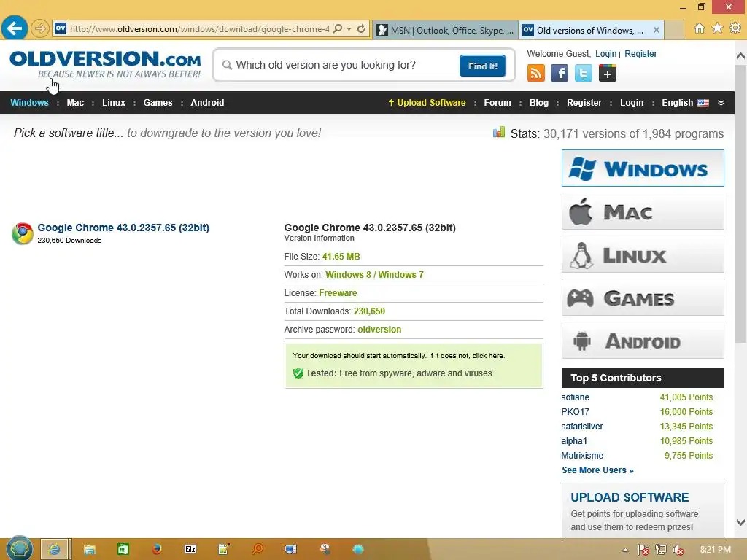This screenshot has width=747, height=560.
Task: Click the OLDVERSION.COM logo
Action: coord(105,64)
